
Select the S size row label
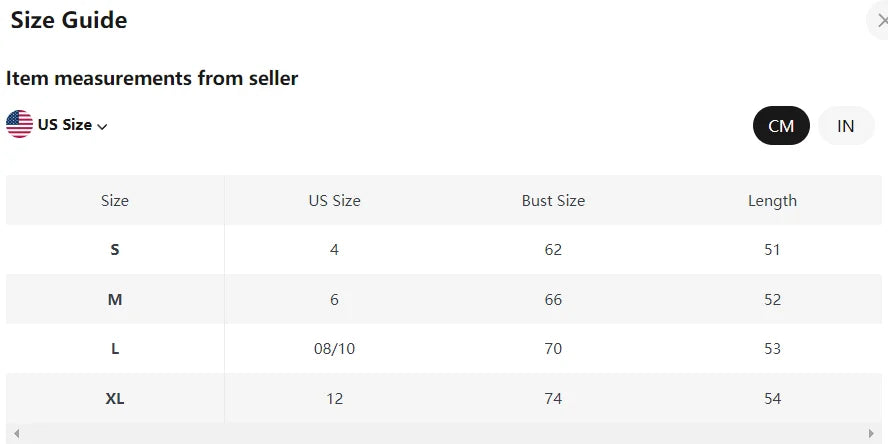[115, 249]
